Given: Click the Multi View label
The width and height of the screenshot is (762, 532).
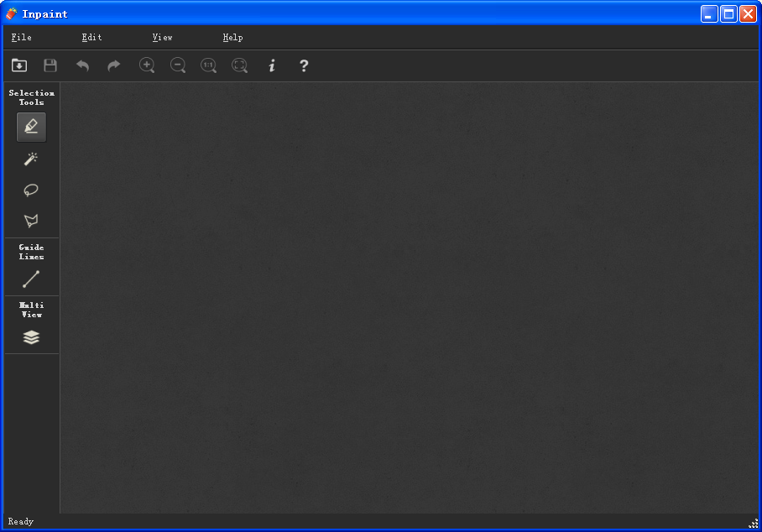Looking at the screenshot, I should click(32, 310).
